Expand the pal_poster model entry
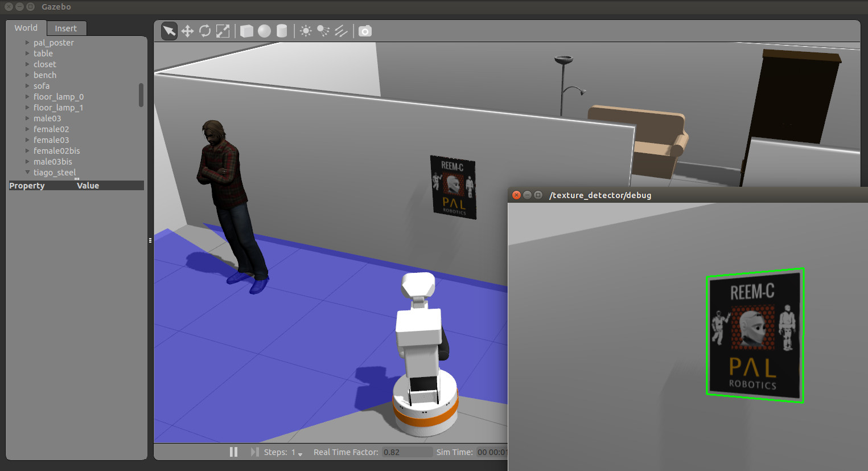 tap(27, 43)
